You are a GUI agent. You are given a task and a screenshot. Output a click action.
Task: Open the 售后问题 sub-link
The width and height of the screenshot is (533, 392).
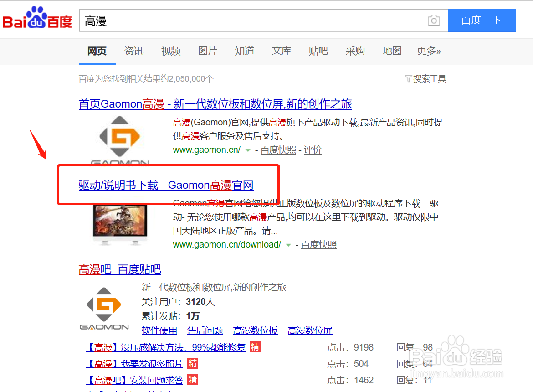(x=205, y=330)
